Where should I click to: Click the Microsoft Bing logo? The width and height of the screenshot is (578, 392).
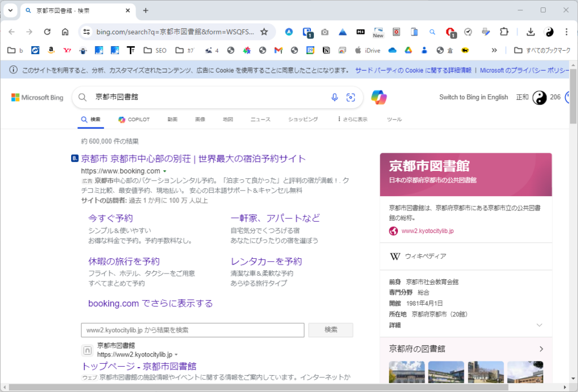[37, 97]
